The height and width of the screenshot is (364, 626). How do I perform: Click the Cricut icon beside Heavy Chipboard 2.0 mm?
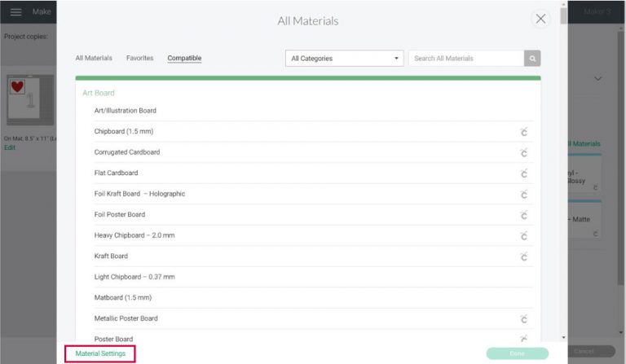pos(524,235)
